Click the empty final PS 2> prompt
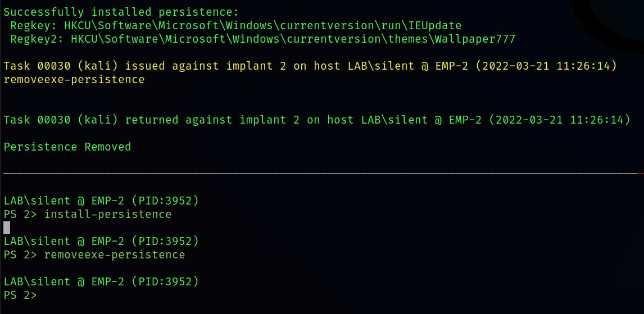 (20, 295)
